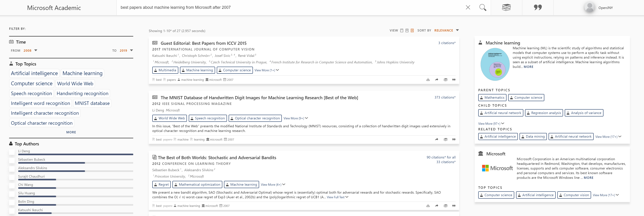The image size is (644, 216).
Task: Click into the search query input field
Action: click(275, 8)
